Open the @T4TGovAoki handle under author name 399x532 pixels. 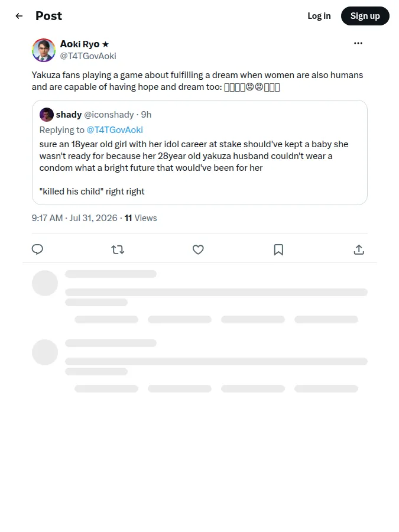pyautogui.click(x=88, y=56)
